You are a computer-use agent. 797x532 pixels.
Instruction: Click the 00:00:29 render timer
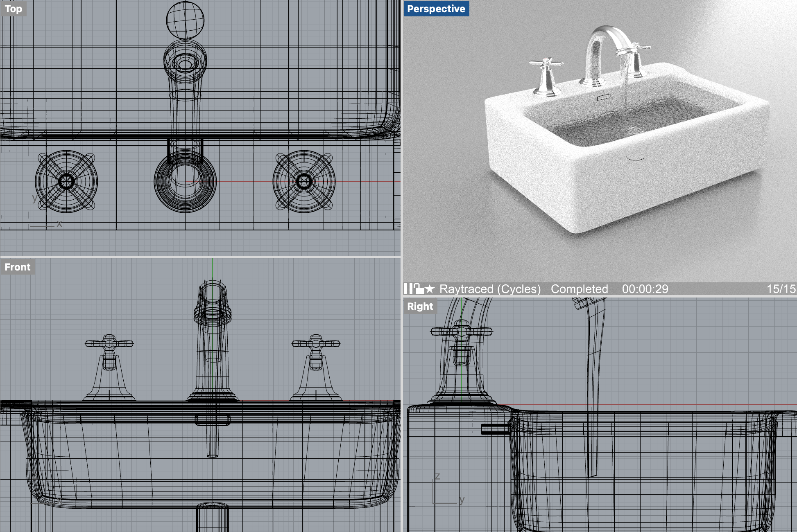(645, 289)
